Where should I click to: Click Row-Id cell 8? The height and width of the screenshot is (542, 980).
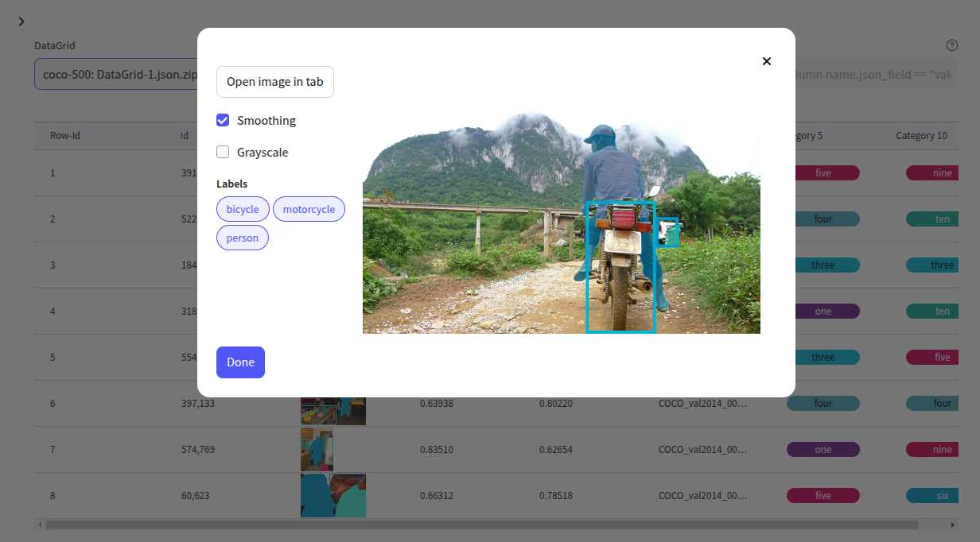click(52, 496)
